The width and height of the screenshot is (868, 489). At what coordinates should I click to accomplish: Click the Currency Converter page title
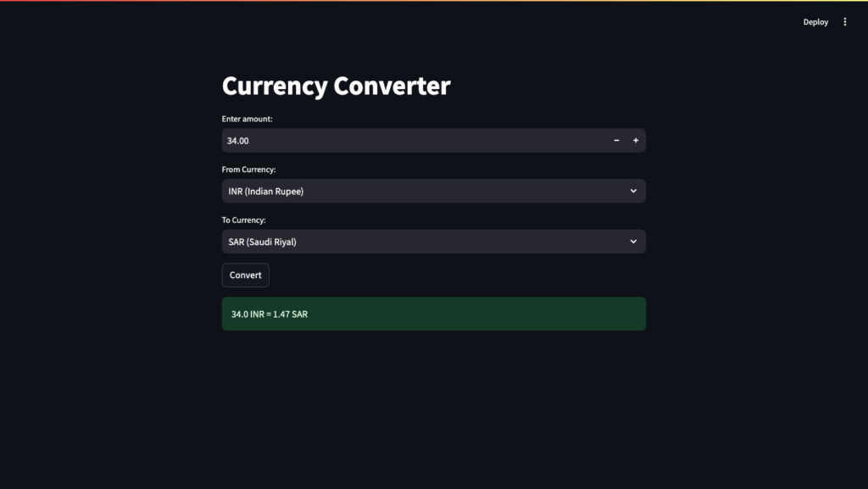pyautogui.click(x=337, y=86)
